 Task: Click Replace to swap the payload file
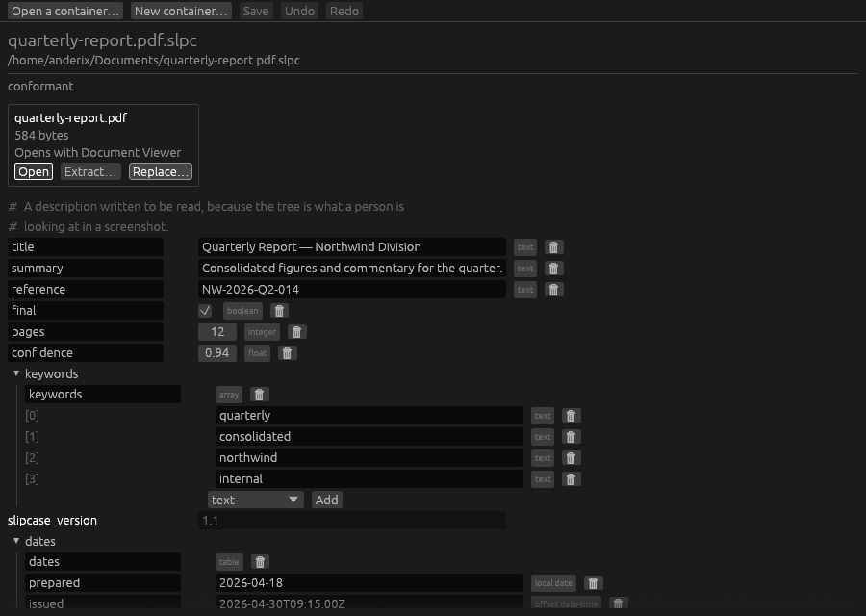(x=161, y=172)
